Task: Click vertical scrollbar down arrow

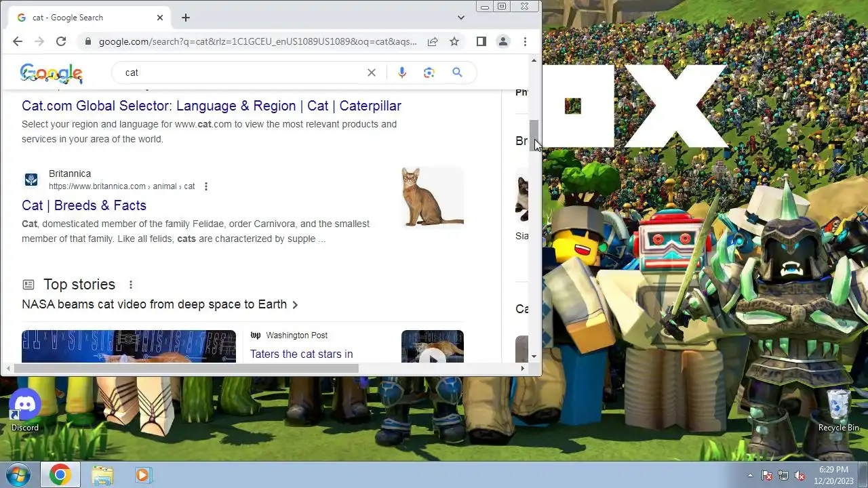Action: tap(534, 357)
